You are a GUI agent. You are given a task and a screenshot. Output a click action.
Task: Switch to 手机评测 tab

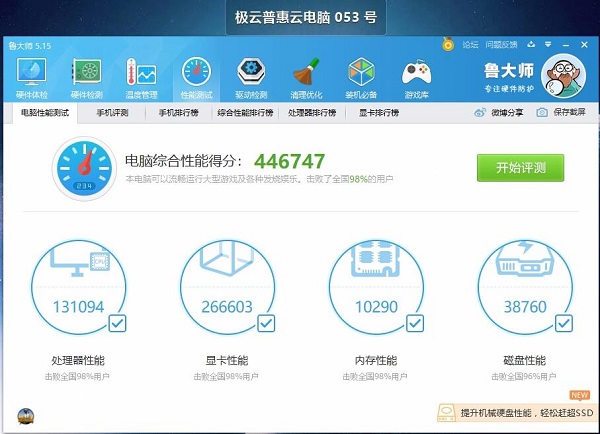pos(112,113)
